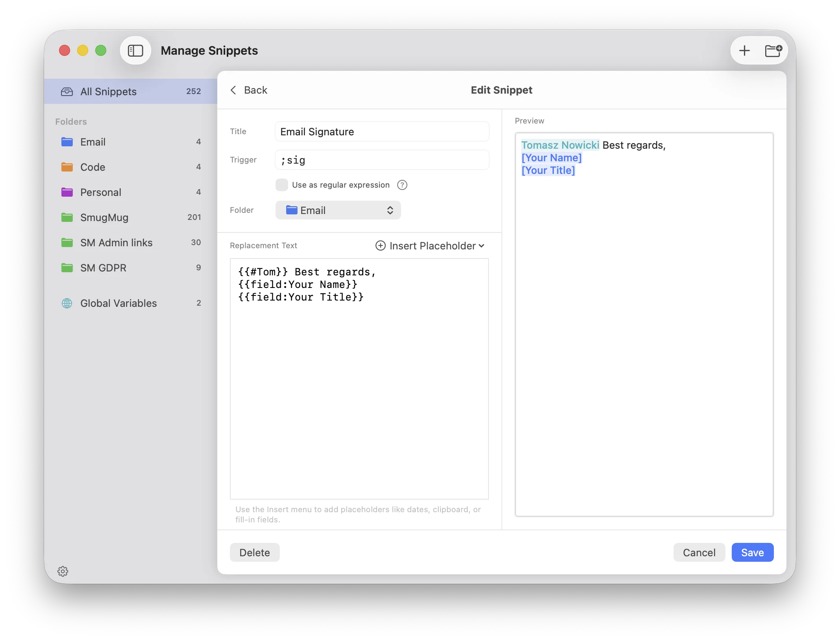840x642 pixels.
Task: Click the new folder icon in the toolbar
Action: click(x=773, y=50)
